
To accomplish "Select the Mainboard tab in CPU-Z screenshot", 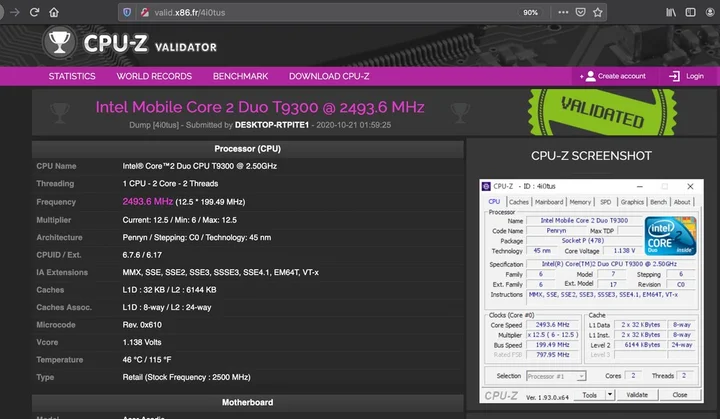I will point(549,202).
